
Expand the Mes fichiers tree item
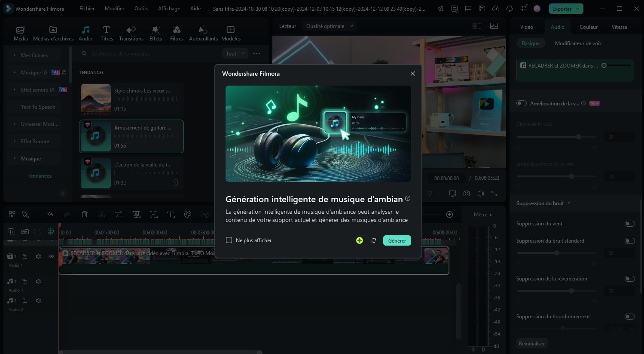pos(15,55)
